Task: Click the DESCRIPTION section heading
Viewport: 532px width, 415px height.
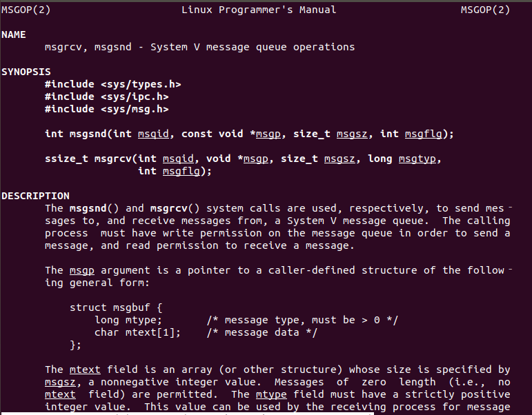Action: click(x=35, y=196)
